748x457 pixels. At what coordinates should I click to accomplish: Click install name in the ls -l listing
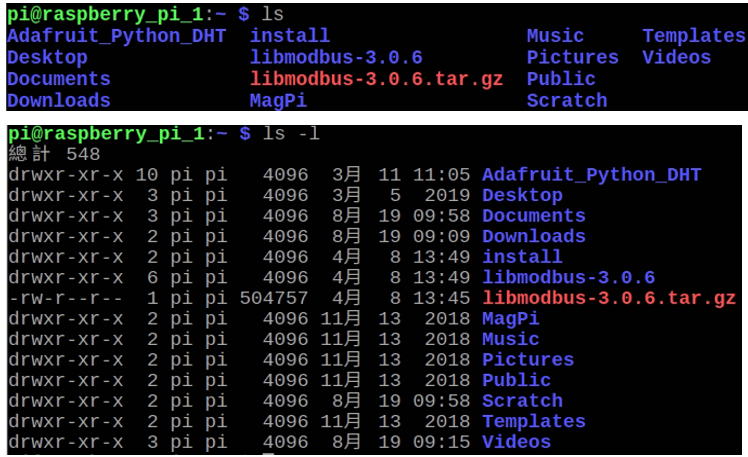522,257
